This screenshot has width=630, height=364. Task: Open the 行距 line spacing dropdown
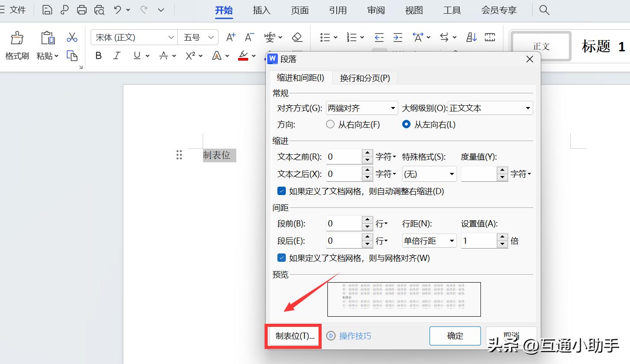429,241
